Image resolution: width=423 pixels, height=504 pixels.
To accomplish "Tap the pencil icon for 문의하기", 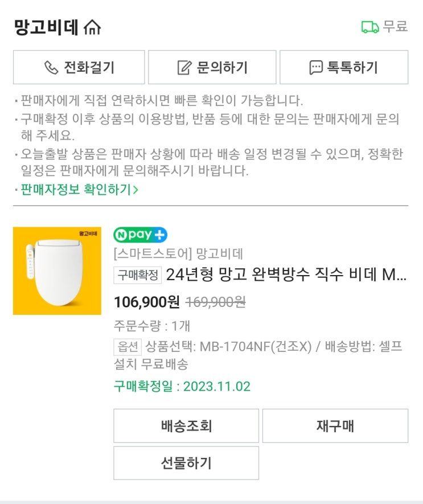I will tap(184, 68).
